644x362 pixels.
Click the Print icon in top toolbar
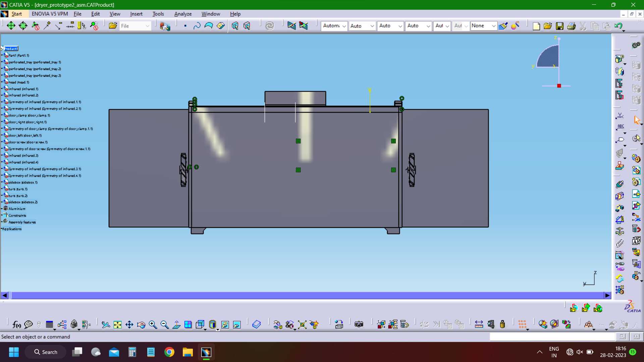(571, 26)
